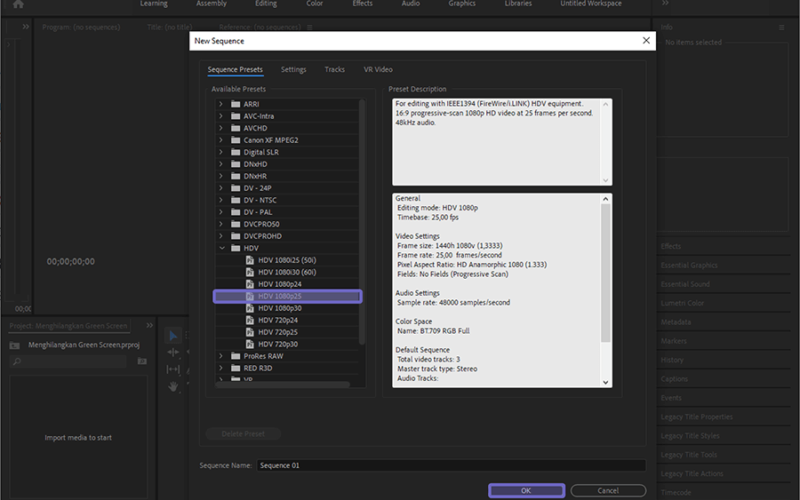Expand the DV - NTSC folder
The height and width of the screenshot is (500, 800).
[x=221, y=200]
